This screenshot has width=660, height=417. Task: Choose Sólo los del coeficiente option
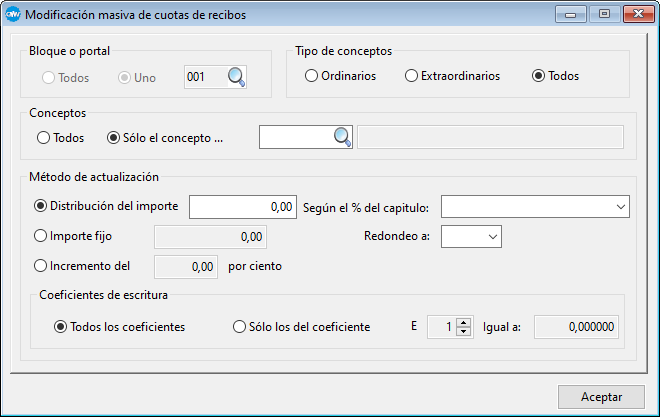(x=239, y=326)
